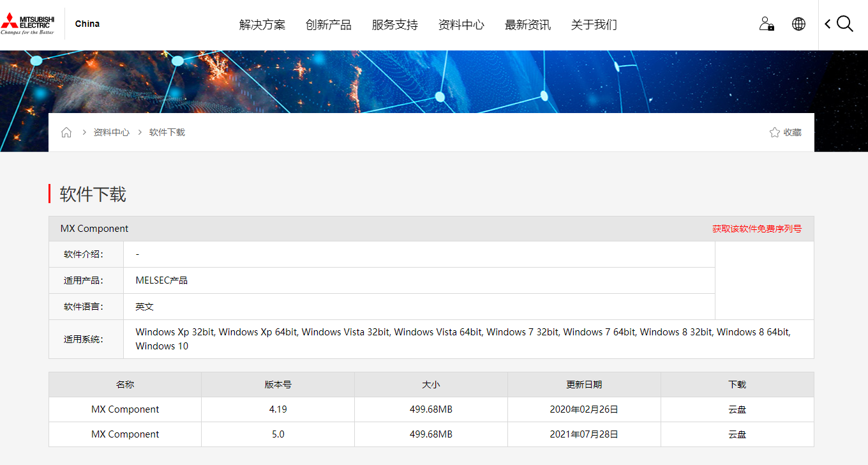Click 资料中心 in the breadcrumb trail
Screen dimensions: 868x465
coord(111,132)
